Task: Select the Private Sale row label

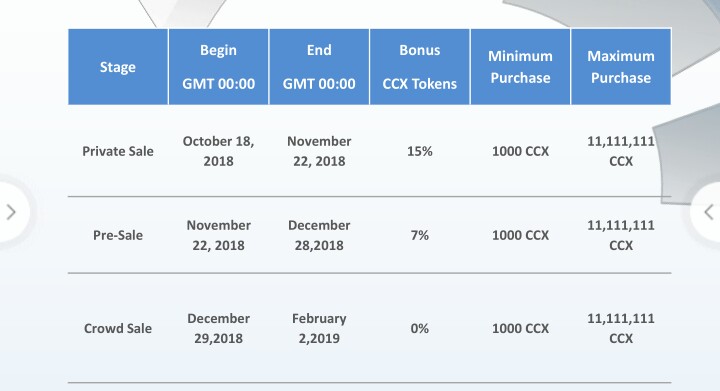Action: [x=118, y=151]
